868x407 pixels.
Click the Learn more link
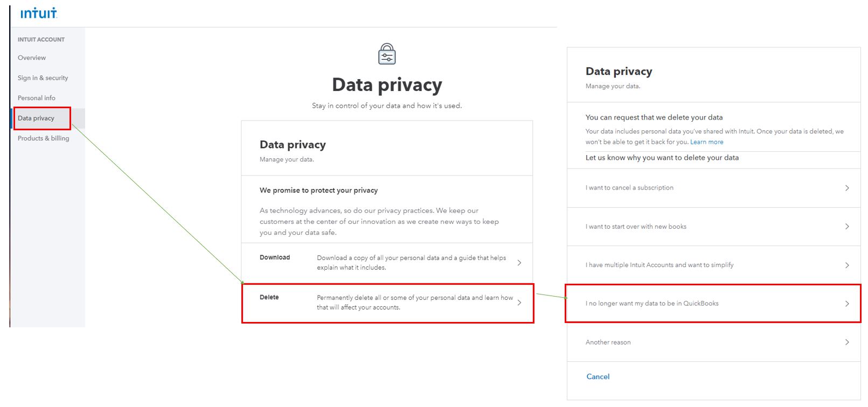[706, 142]
